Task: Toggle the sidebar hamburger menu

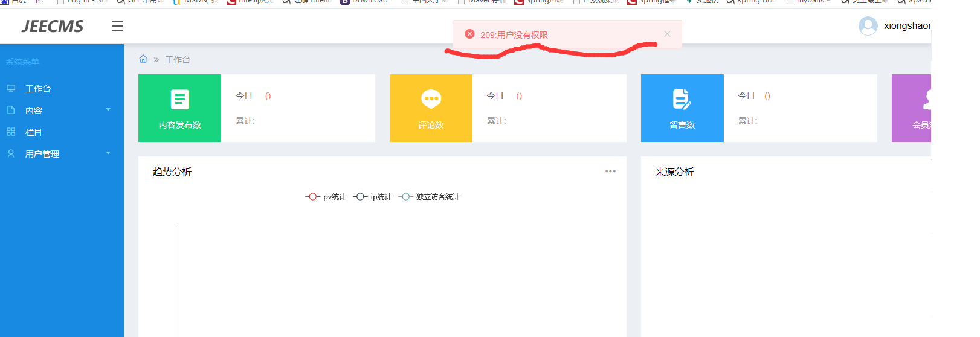Action: coord(118,26)
